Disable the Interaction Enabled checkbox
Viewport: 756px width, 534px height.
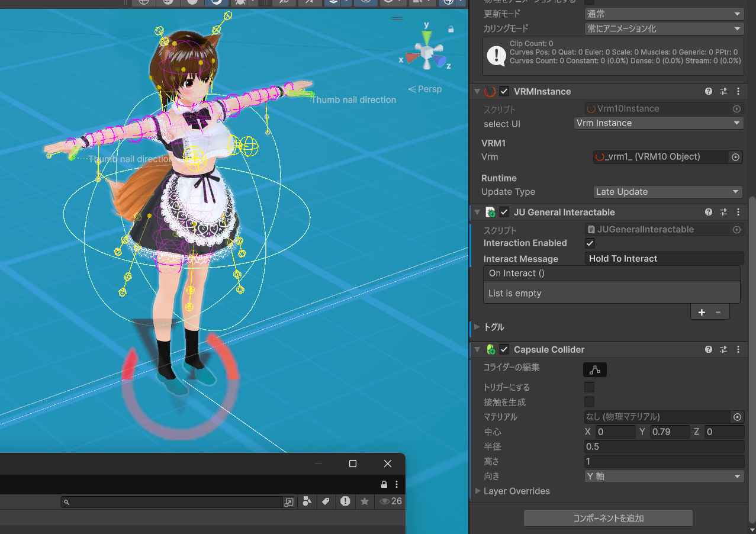point(589,243)
